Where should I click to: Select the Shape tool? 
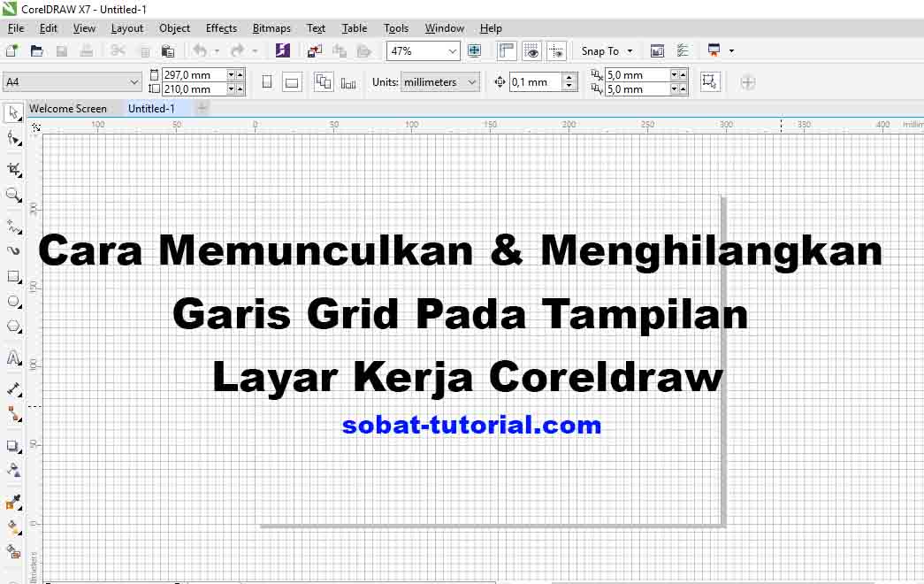tap(13, 139)
